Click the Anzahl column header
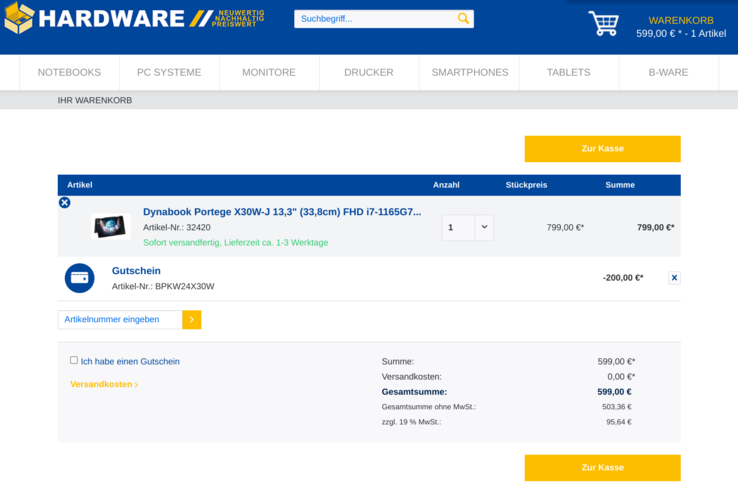This screenshot has width=738, height=492. (x=446, y=185)
